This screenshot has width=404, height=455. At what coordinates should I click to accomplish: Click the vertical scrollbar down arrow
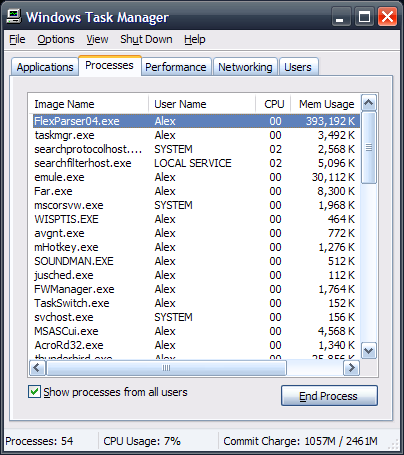369,350
